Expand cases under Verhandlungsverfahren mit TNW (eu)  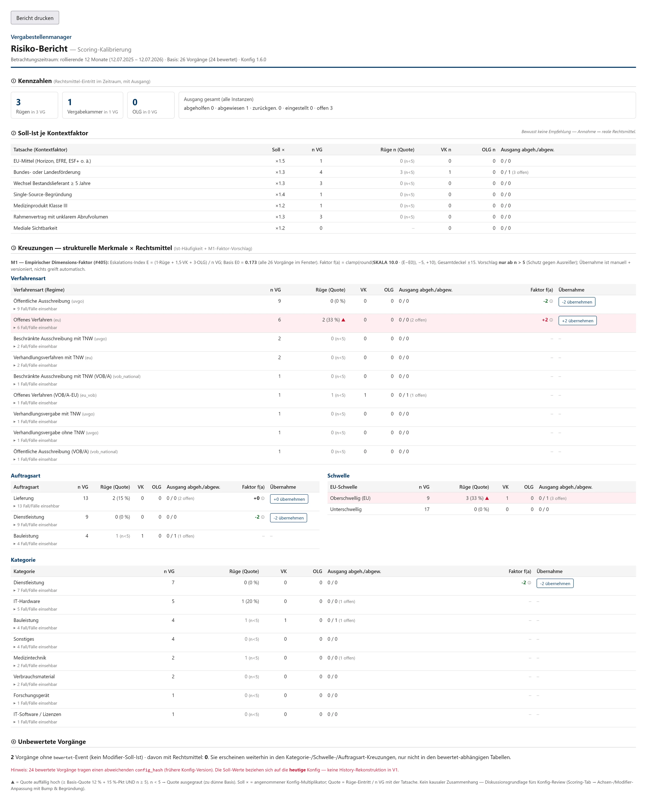[35, 366]
